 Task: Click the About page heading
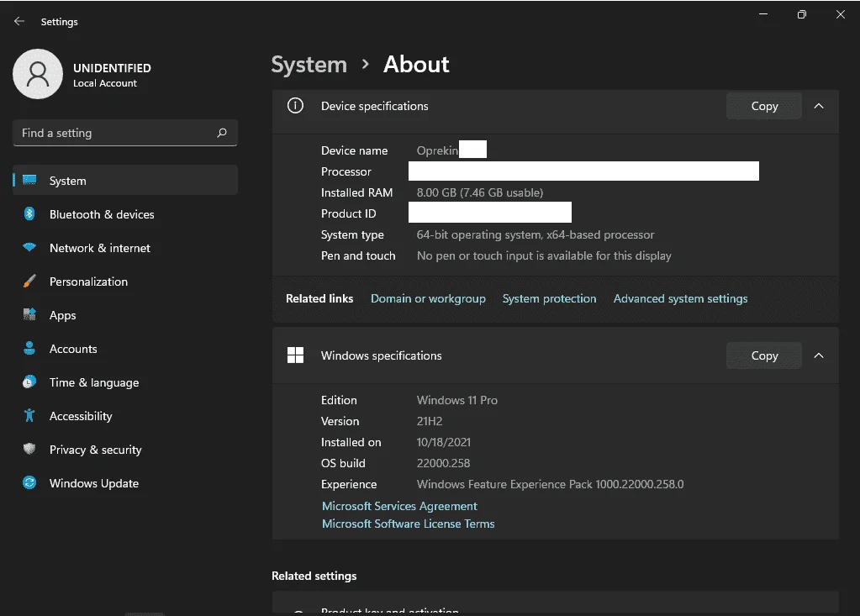[416, 64]
